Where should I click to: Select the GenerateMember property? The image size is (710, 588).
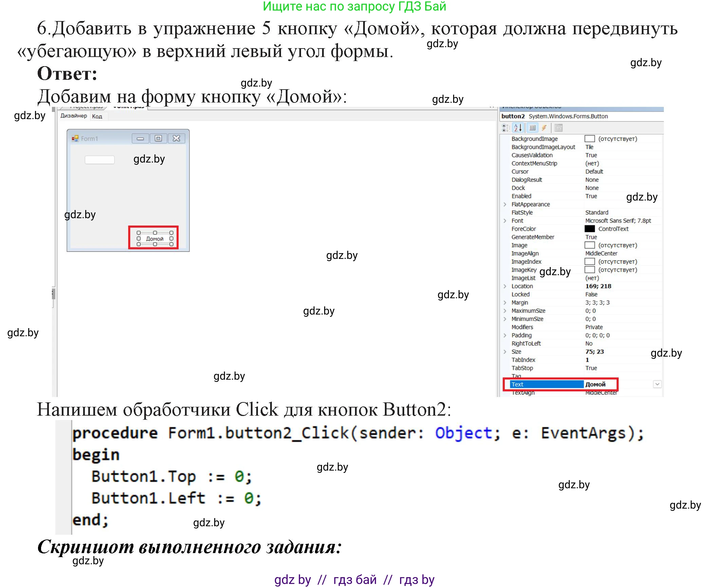coord(533,237)
